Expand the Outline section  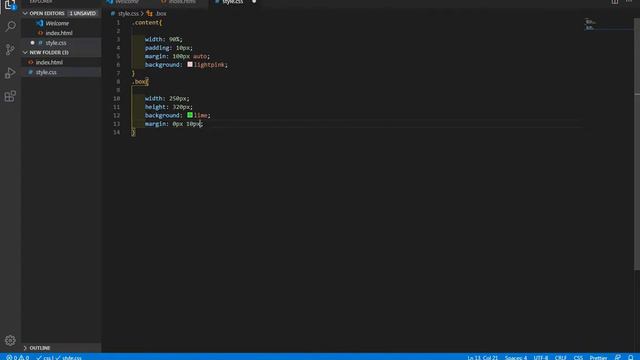(x=25, y=348)
